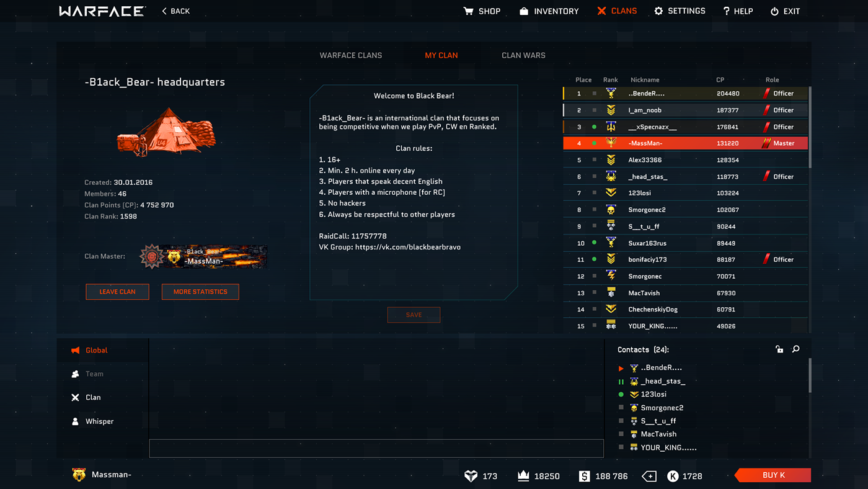Screen dimensions: 868x489
Task: Click the Contacts (24) header
Action: click(x=644, y=350)
